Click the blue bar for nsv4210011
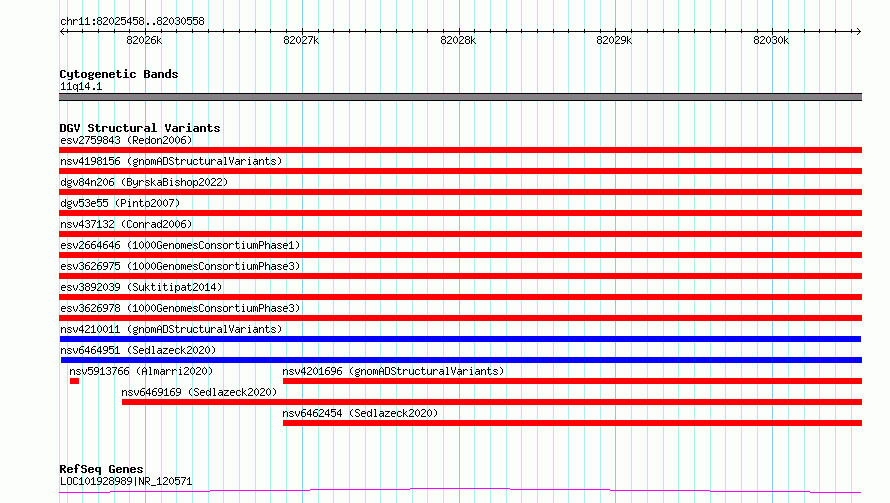The image size is (890, 503). pos(460,339)
